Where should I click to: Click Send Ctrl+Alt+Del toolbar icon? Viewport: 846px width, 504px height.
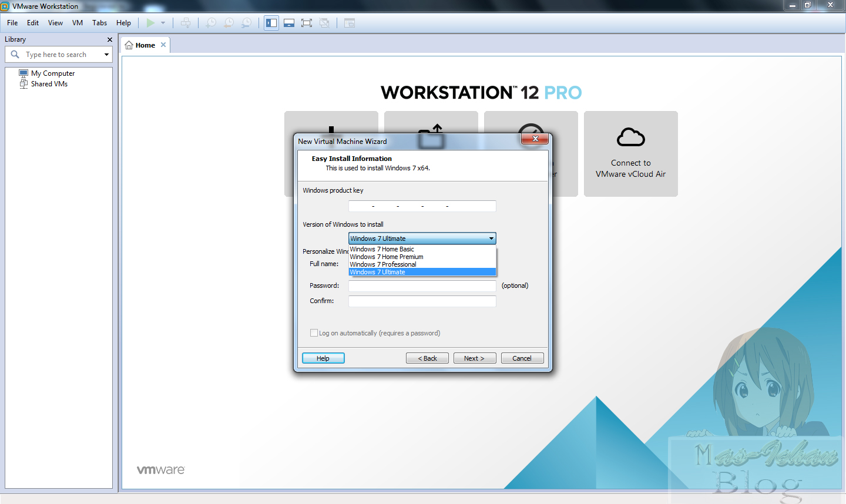tap(186, 23)
